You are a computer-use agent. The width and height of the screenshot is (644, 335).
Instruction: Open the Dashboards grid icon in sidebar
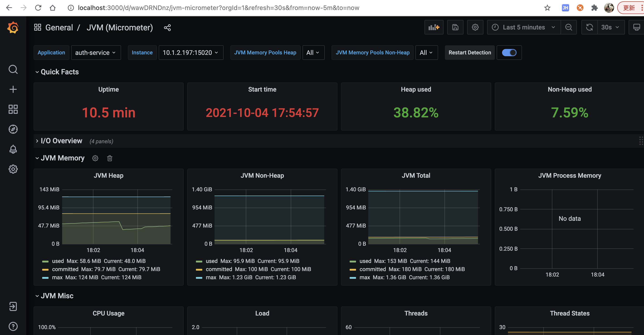tap(13, 109)
